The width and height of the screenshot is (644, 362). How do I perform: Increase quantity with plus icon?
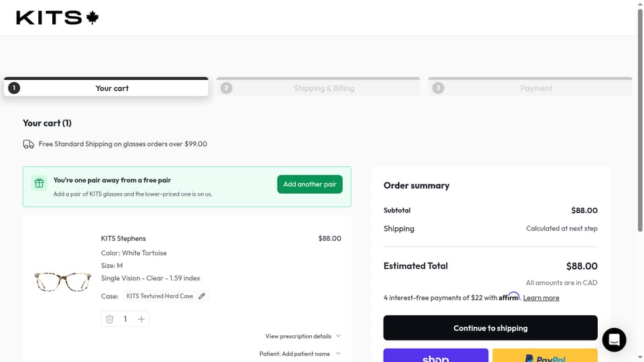pos(141,319)
